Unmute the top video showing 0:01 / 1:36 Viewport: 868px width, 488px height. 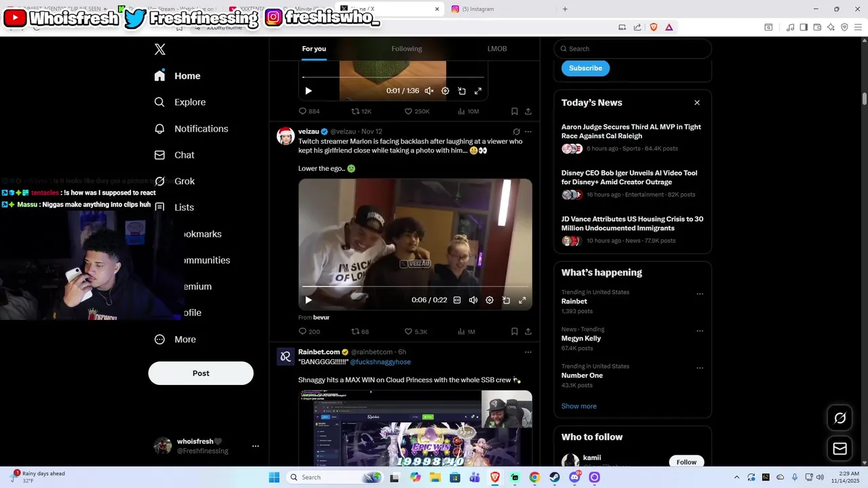429,91
